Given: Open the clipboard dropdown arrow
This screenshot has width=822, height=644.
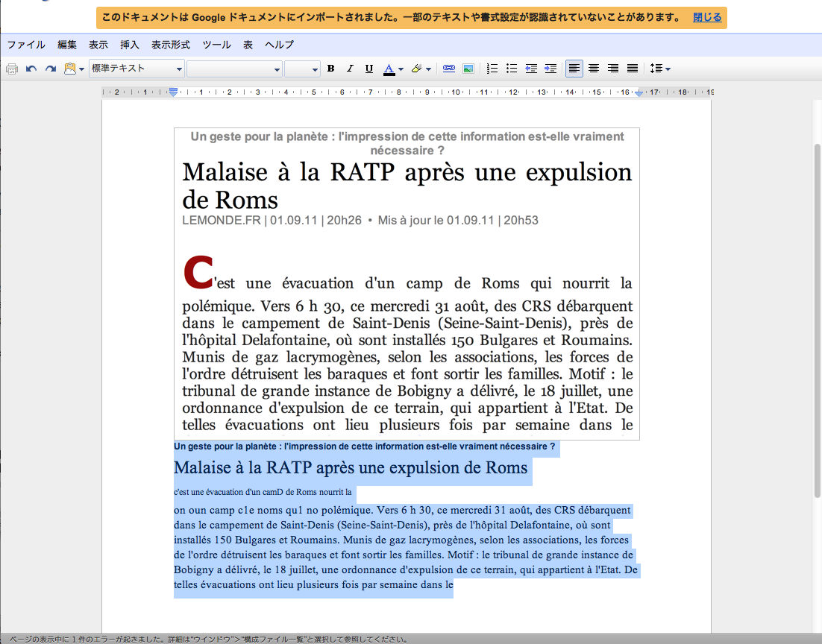Looking at the screenshot, I should coord(82,69).
